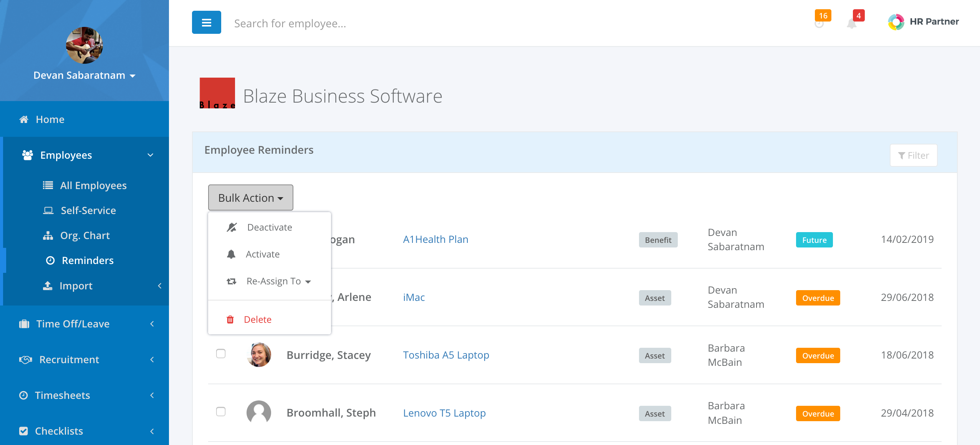Toggle the Bulk Action dropdown button
980x445 pixels.
pos(251,198)
